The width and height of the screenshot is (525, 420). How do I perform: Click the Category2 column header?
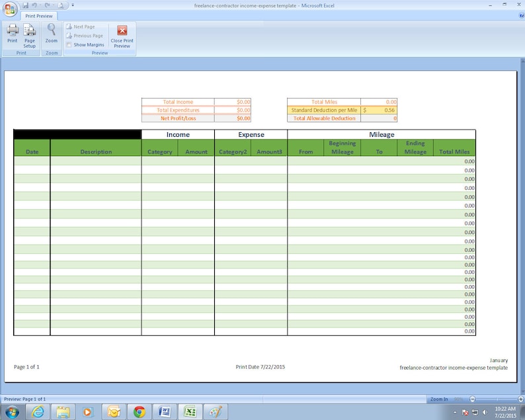click(x=233, y=147)
